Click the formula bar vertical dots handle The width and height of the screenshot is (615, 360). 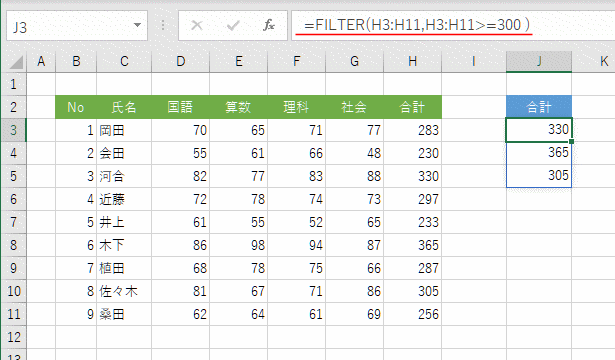tap(163, 25)
